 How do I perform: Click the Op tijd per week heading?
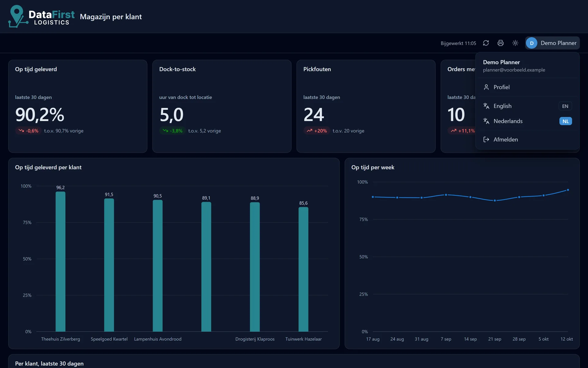[x=373, y=167]
